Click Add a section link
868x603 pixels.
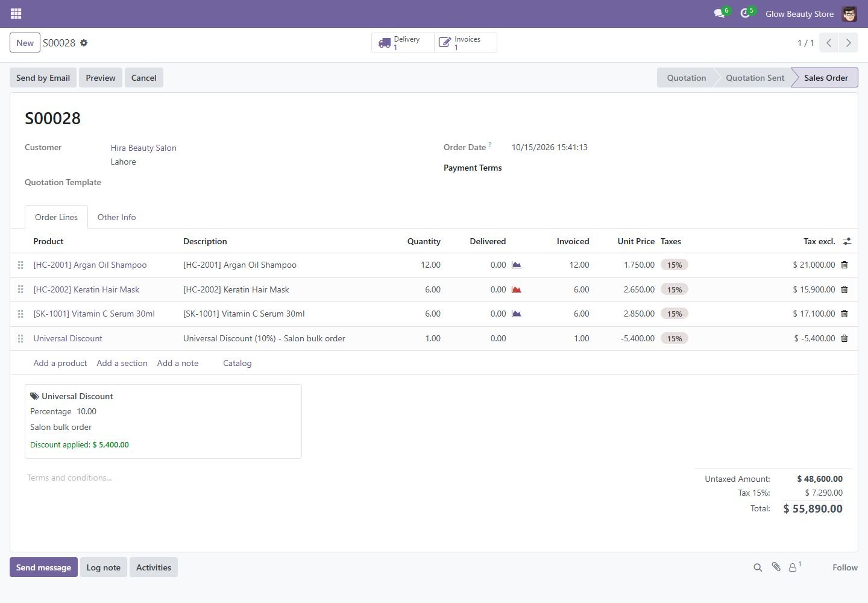pos(122,363)
